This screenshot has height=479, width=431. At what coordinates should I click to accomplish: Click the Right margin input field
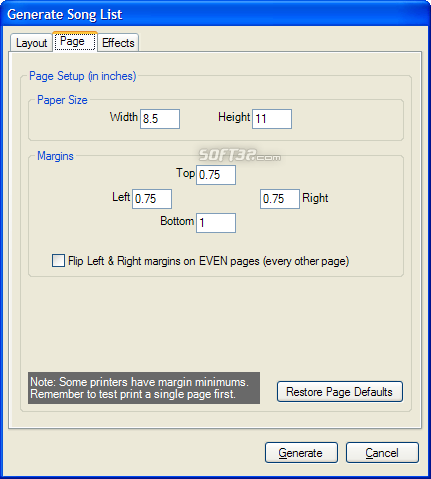point(280,199)
